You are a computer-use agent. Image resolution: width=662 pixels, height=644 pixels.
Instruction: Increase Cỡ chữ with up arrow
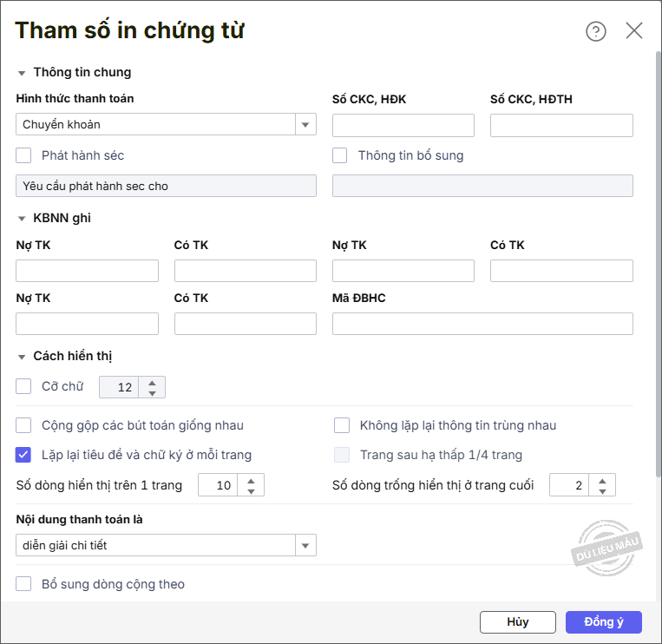click(x=153, y=382)
